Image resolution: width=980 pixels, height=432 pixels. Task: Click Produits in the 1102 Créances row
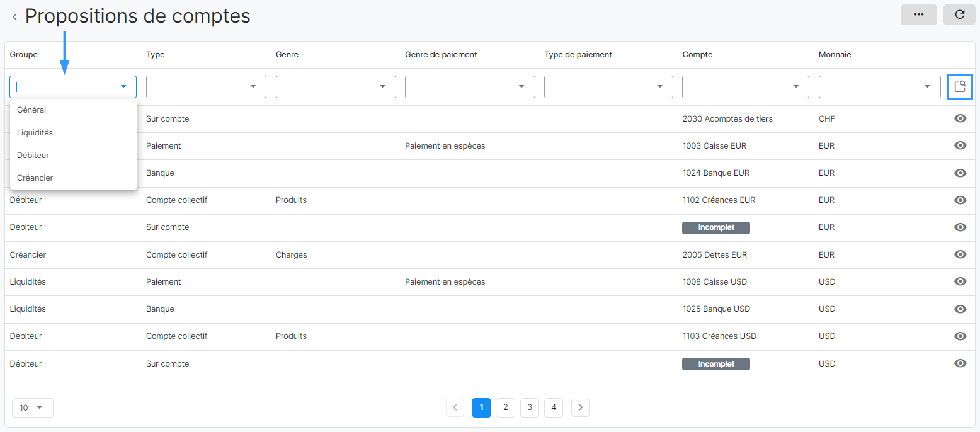point(291,200)
